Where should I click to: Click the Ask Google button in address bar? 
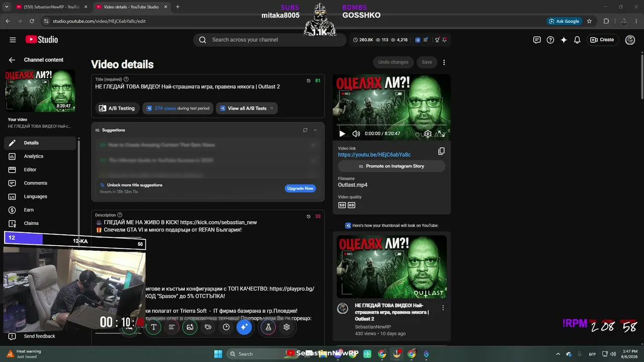(565, 21)
